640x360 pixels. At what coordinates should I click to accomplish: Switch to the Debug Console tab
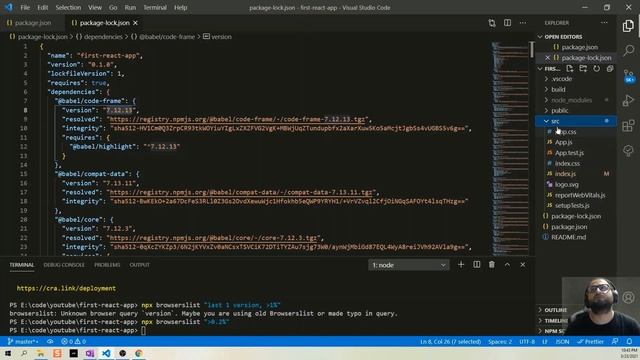tap(64, 265)
